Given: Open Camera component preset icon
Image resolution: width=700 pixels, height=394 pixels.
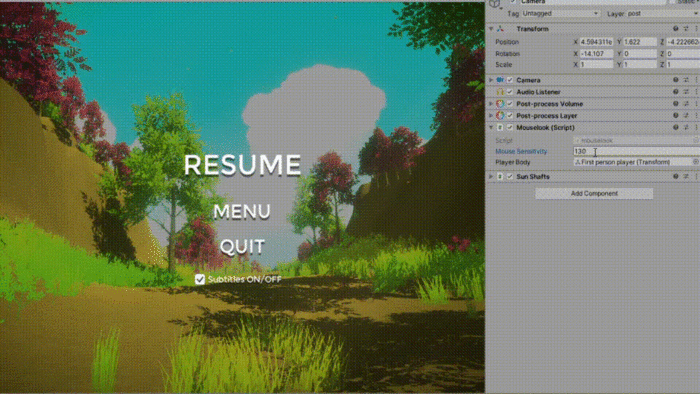Looking at the screenshot, I should click(x=686, y=80).
